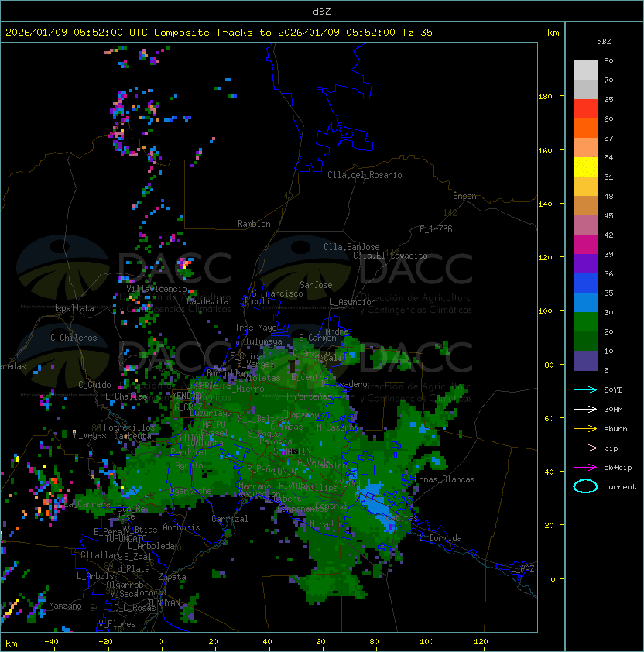644x652 pixels.
Task: Pick the 20 dBZ green swatch
Action: point(585,341)
